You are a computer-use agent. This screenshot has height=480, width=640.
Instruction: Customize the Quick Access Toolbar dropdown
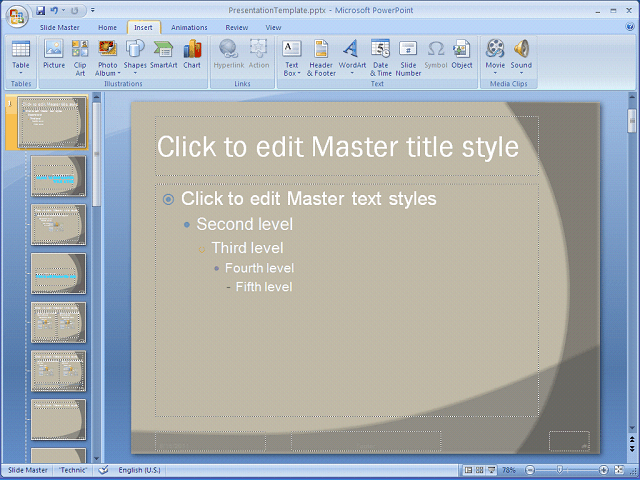point(93,11)
